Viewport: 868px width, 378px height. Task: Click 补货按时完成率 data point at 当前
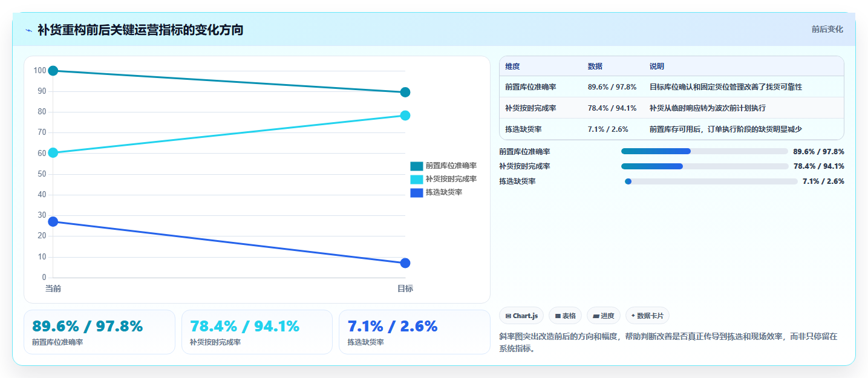click(x=53, y=152)
